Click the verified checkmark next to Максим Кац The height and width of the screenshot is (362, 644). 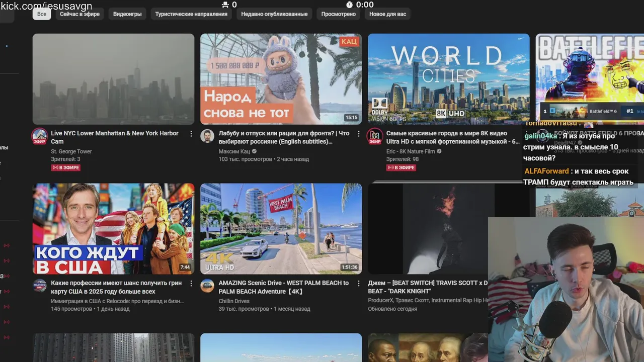coord(254,151)
